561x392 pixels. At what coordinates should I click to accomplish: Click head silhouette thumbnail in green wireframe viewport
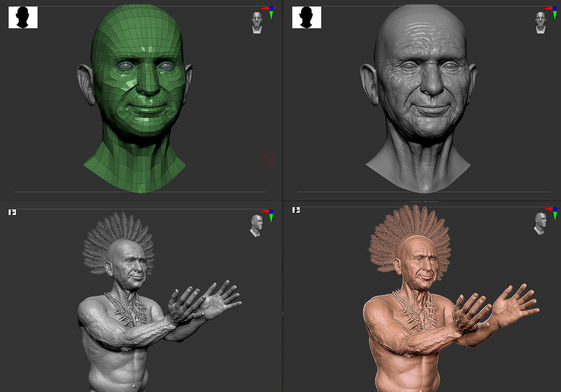coord(23,17)
